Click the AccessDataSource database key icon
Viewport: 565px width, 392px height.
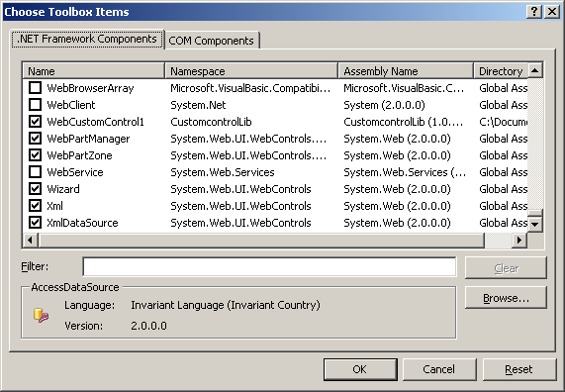pyautogui.click(x=41, y=316)
